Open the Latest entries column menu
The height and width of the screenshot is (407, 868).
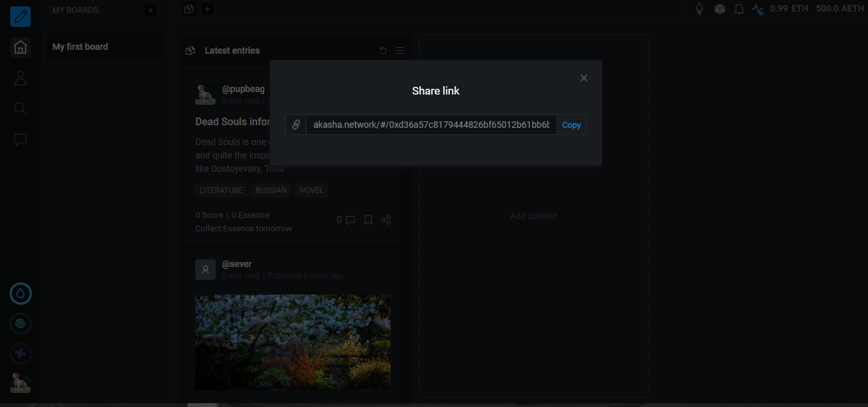(400, 50)
